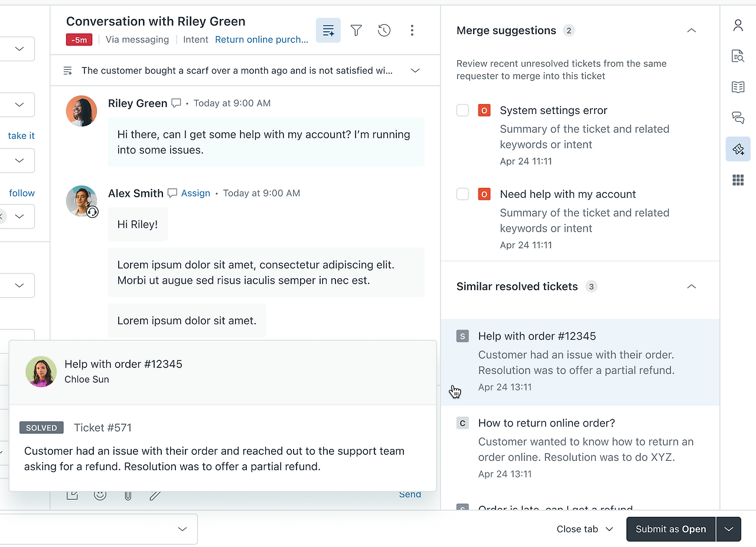
Task: Open the document search sidebar icon
Action: point(738,56)
